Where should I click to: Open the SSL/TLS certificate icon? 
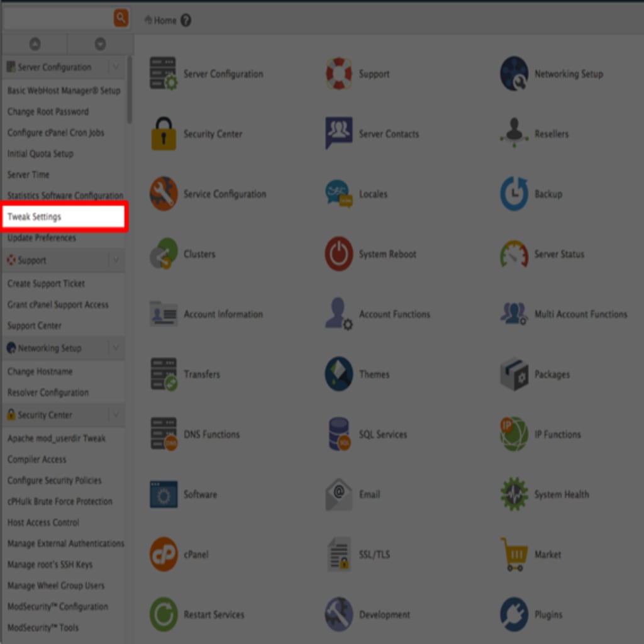click(338, 554)
